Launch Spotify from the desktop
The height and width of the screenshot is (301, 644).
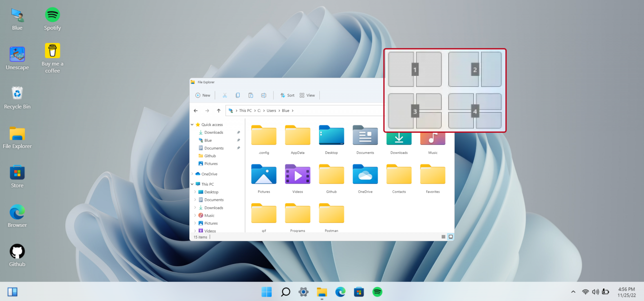pos(52,19)
